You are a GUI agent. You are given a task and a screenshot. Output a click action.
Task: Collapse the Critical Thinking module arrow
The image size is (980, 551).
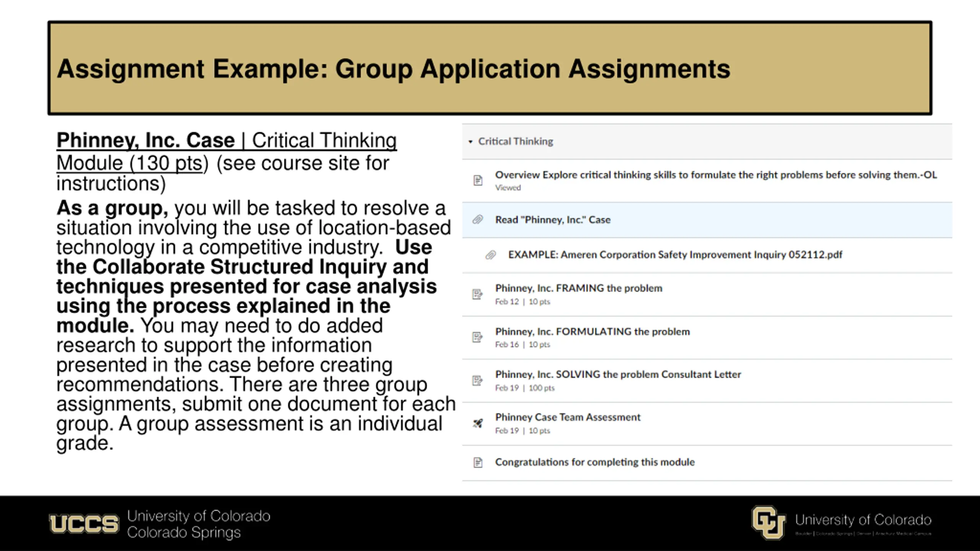click(x=470, y=142)
